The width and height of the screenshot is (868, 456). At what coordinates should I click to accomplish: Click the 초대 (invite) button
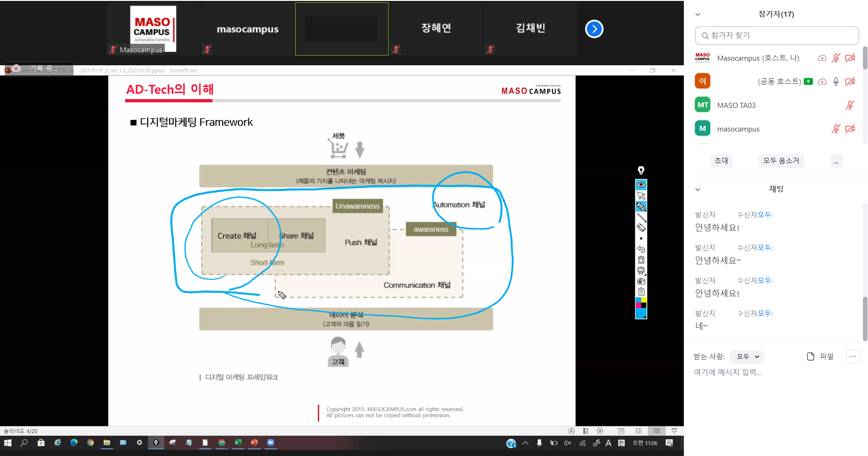(721, 161)
